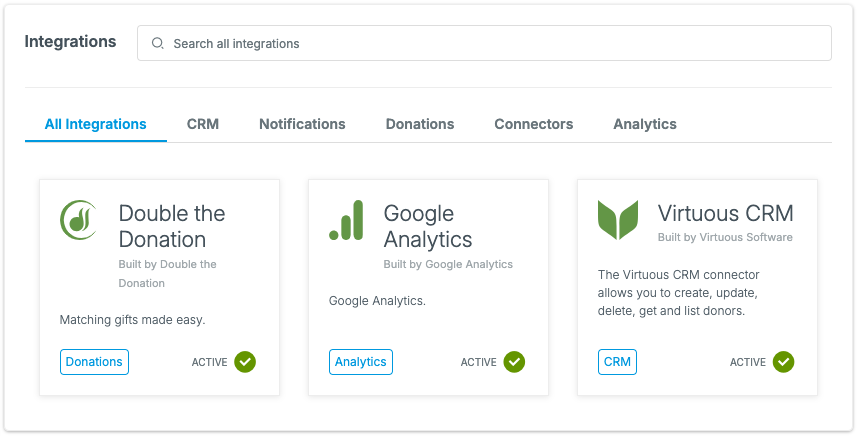The image size is (857, 436).
Task: Switch to the Analytics tab
Action: pyautogui.click(x=645, y=124)
